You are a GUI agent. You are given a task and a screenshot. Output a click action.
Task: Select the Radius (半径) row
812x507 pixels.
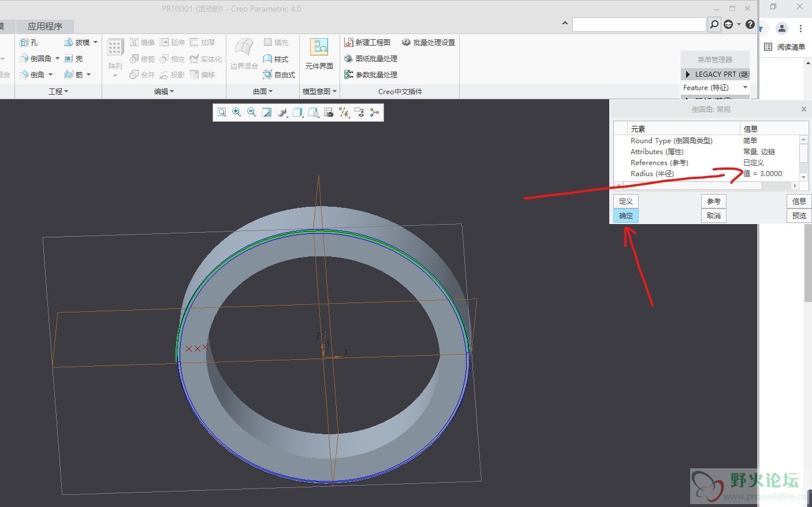pyautogui.click(x=707, y=173)
